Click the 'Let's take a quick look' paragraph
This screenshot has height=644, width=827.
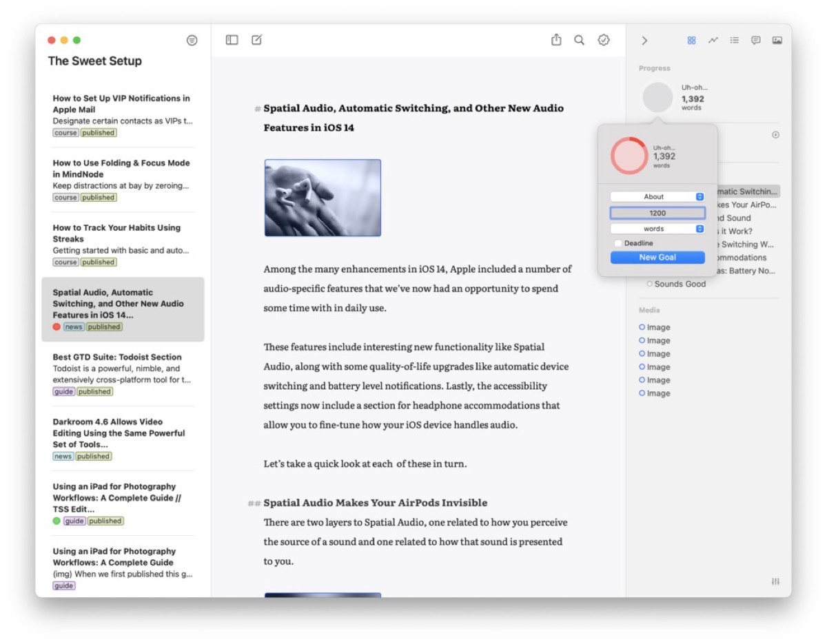(x=365, y=464)
